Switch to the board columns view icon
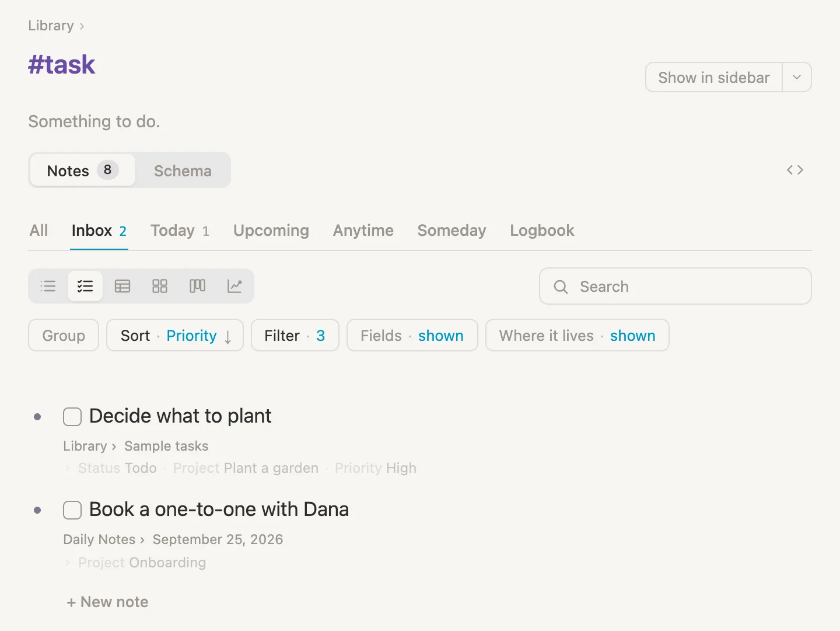Image resolution: width=840 pixels, height=631 pixels. (x=197, y=286)
